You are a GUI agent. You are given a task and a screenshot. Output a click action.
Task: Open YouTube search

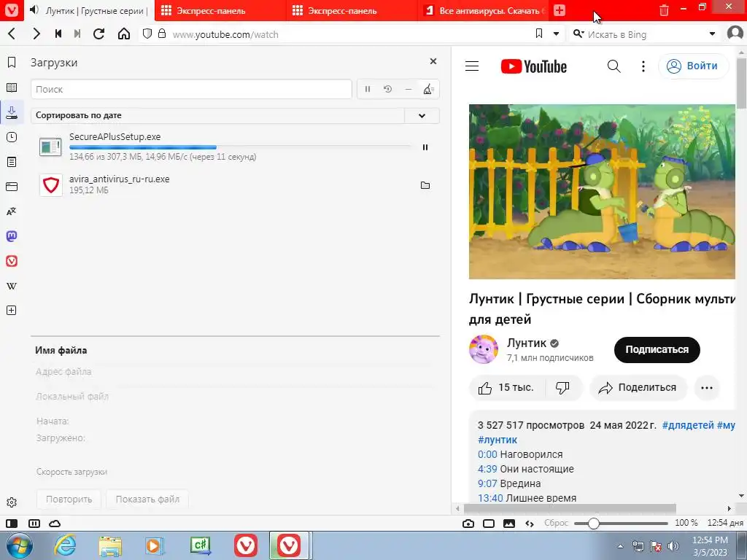click(x=614, y=66)
